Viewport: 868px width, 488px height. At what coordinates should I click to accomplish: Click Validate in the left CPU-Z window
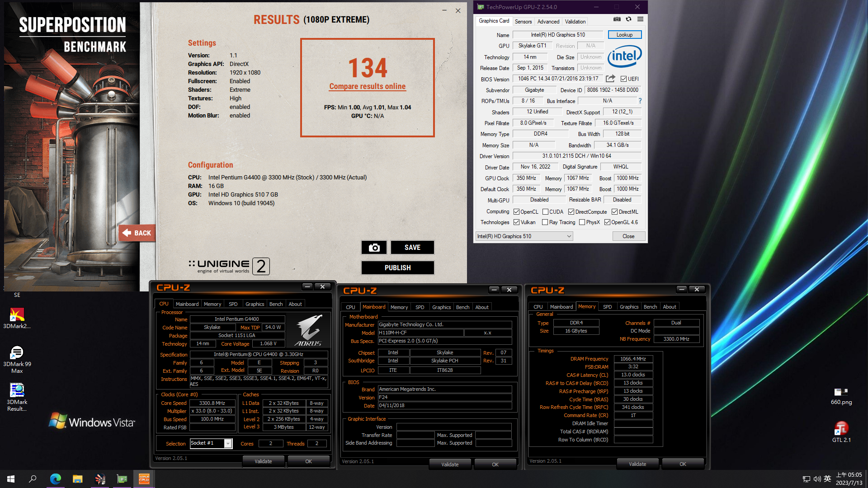(263, 461)
